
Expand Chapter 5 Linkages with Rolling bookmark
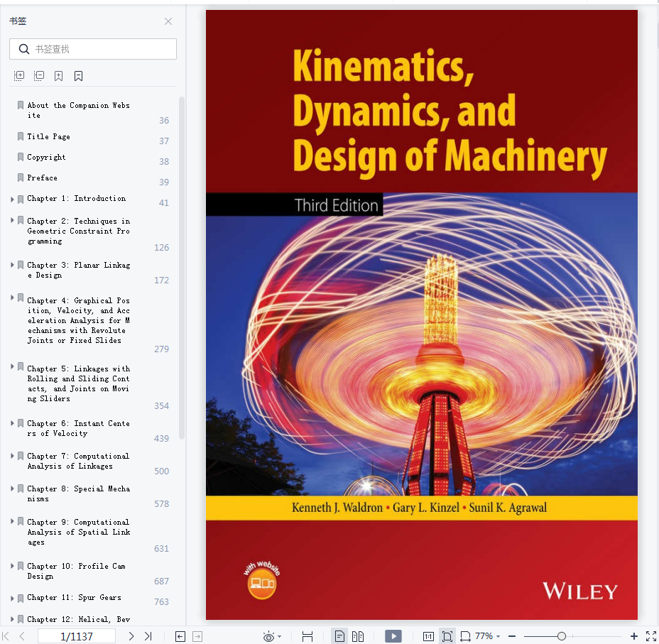tap(12, 366)
